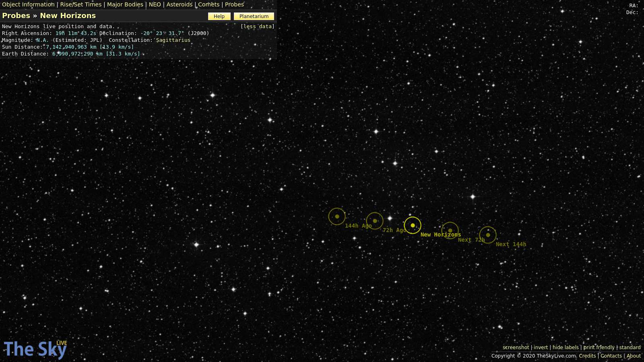Click the 144h Ago position marker circle
Image resolution: width=644 pixels, height=362 pixels.
coord(337,216)
